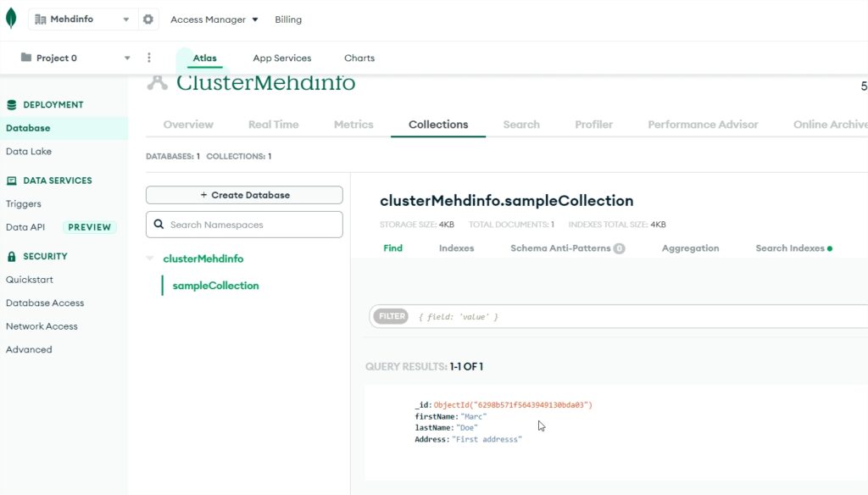Open the cluster Search tab
Viewport: 868px width, 495px height.
tap(521, 125)
